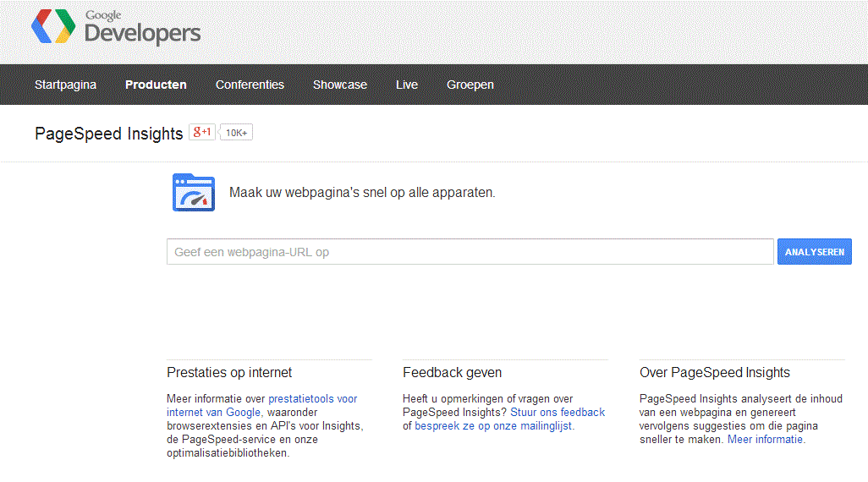Follow the Meer informatie link

click(765, 440)
